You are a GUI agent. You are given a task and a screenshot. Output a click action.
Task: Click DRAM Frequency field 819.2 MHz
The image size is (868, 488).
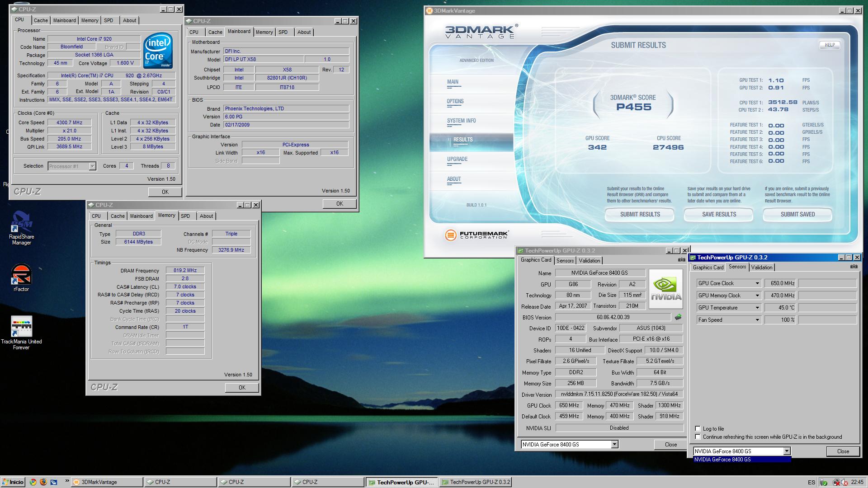(185, 271)
